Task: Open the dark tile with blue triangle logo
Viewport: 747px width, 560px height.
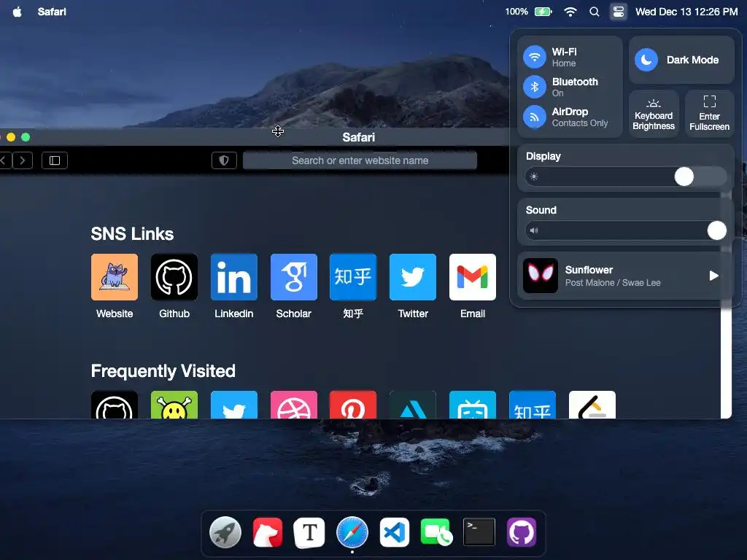Action: [x=413, y=405]
